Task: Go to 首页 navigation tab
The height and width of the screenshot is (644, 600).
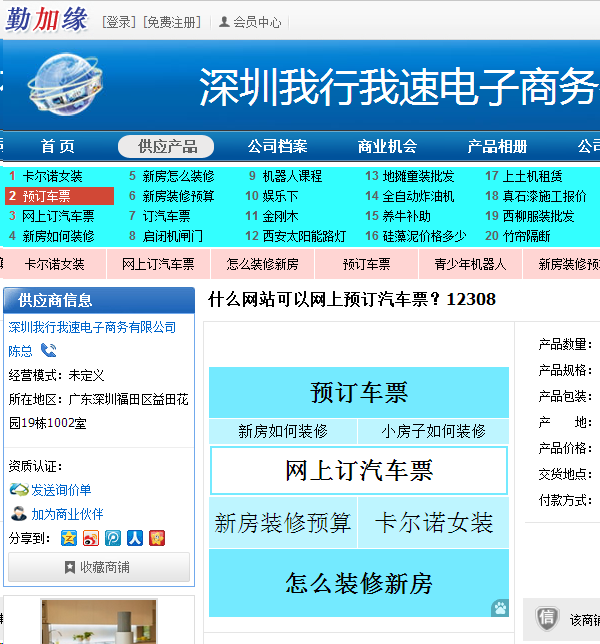Action: pyautogui.click(x=58, y=147)
